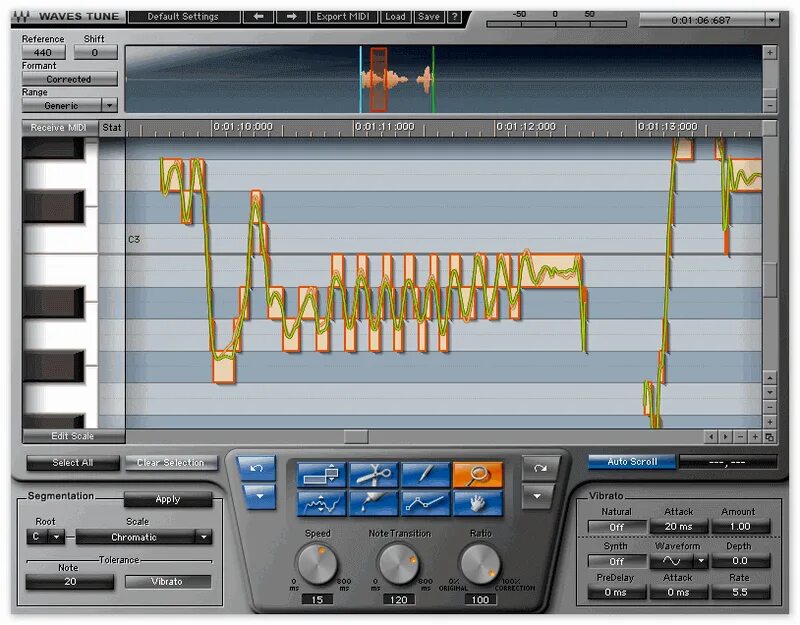The height and width of the screenshot is (625, 800).
Task: Select the Pencil correction tool
Action: click(424, 473)
